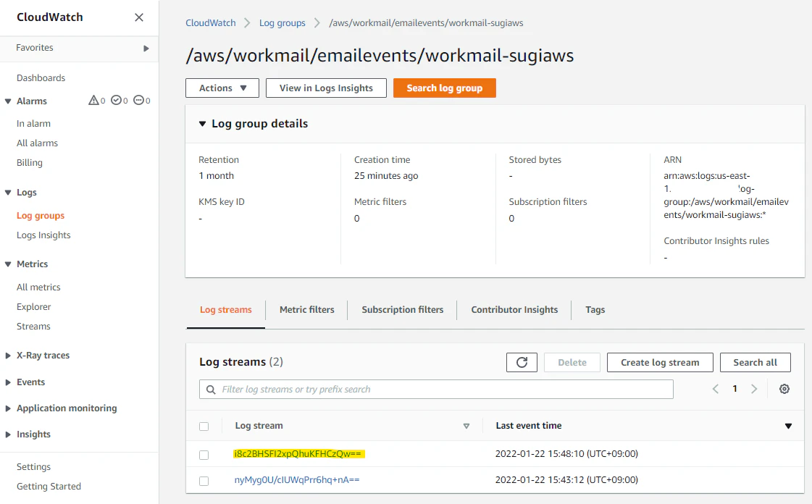This screenshot has height=504, width=812.
Task: Expand the Insights section
Action: coord(8,434)
